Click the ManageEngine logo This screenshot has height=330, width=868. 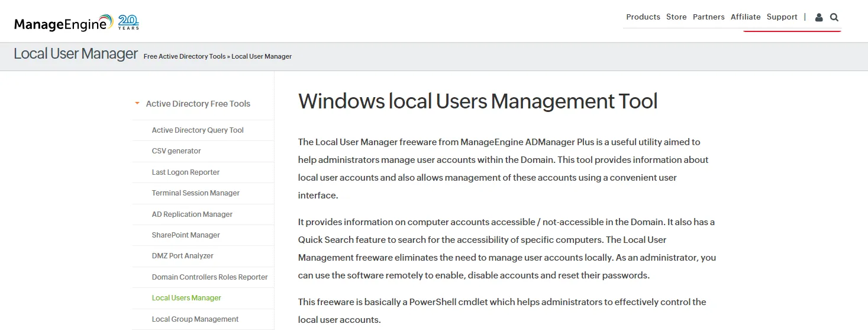(x=63, y=23)
